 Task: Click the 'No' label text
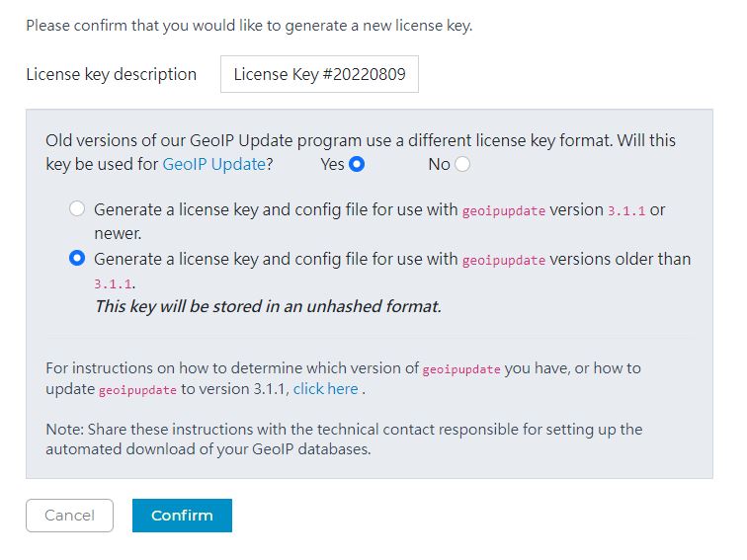pos(439,164)
